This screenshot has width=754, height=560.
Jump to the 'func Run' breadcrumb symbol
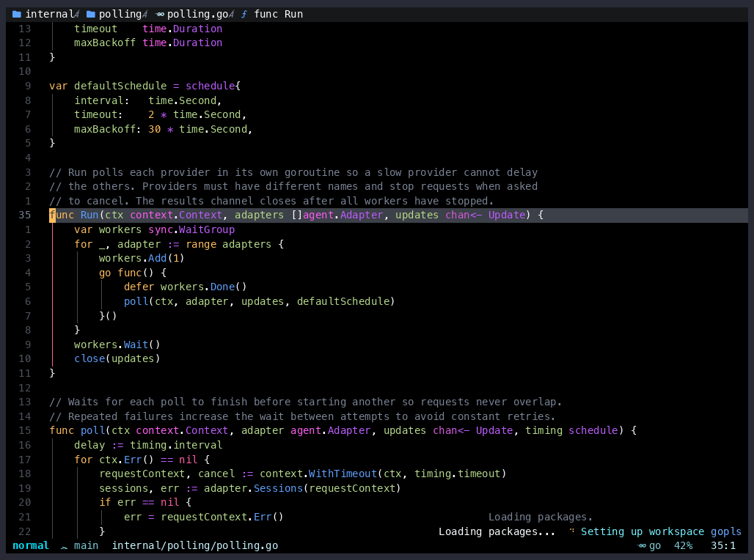pyautogui.click(x=279, y=15)
